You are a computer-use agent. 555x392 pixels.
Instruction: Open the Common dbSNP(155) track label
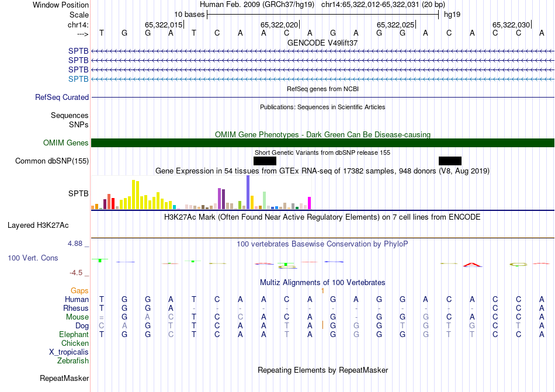52,161
